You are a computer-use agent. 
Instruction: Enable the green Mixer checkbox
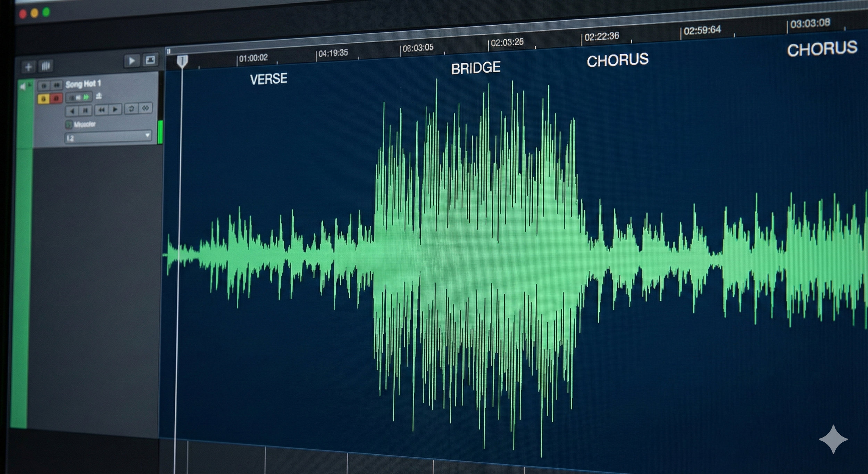point(69,124)
